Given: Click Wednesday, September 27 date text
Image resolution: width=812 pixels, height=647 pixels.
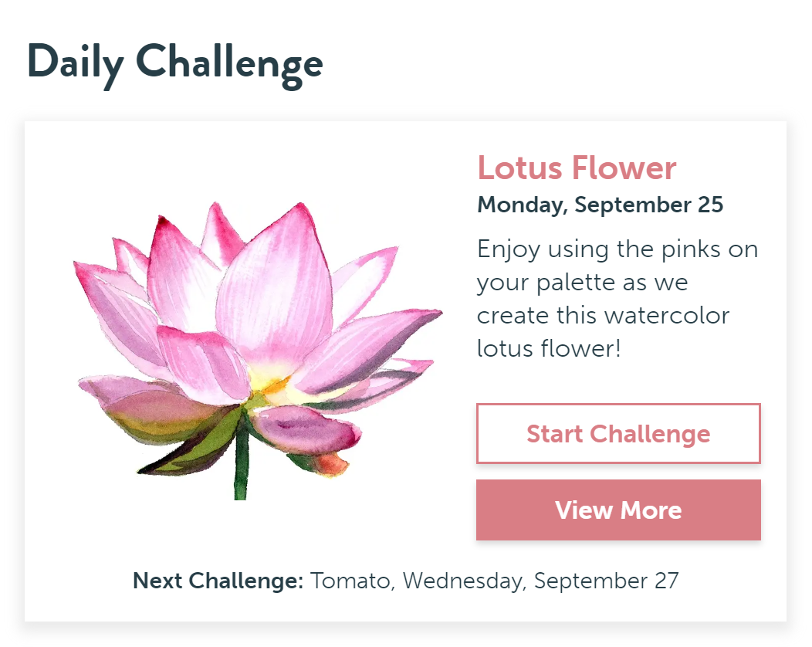Looking at the screenshot, I should pos(533,580).
